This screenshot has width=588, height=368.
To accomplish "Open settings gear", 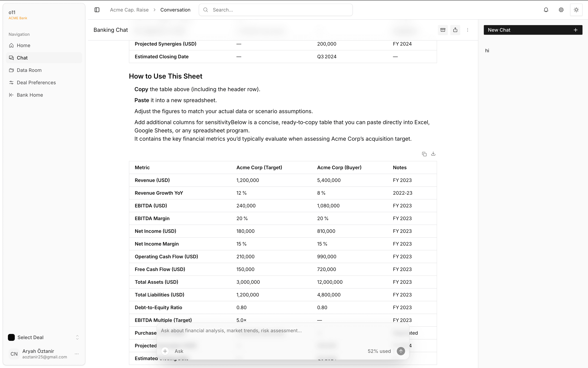I will coord(561,10).
